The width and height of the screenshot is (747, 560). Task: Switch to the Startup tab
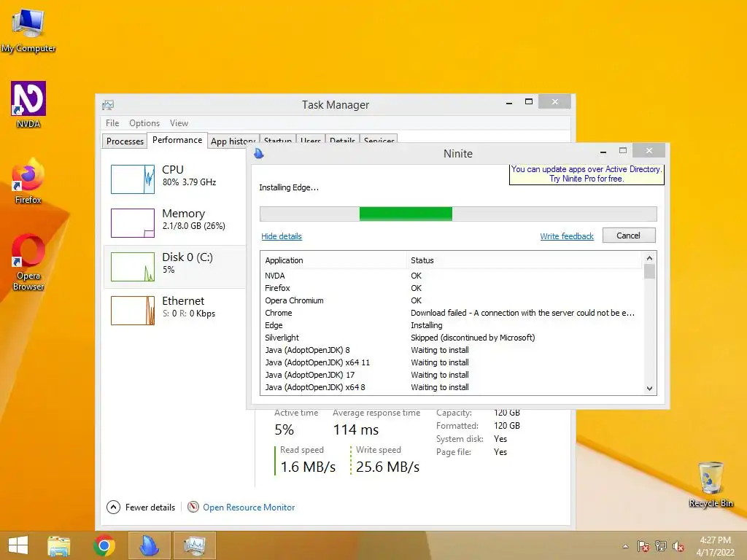coord(278,140)
